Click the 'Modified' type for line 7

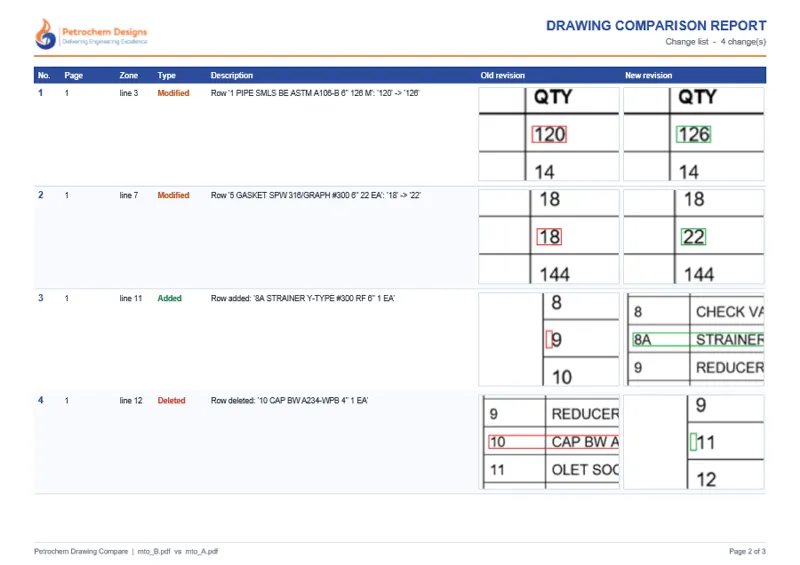click(173, 195)
